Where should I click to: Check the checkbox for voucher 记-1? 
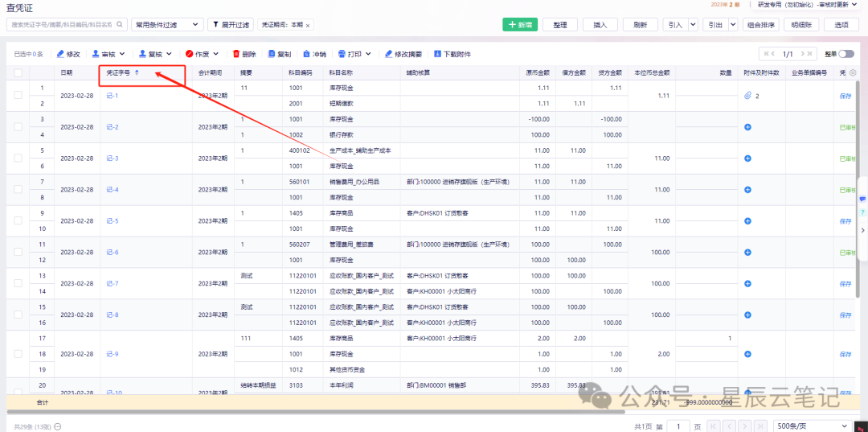18,95
